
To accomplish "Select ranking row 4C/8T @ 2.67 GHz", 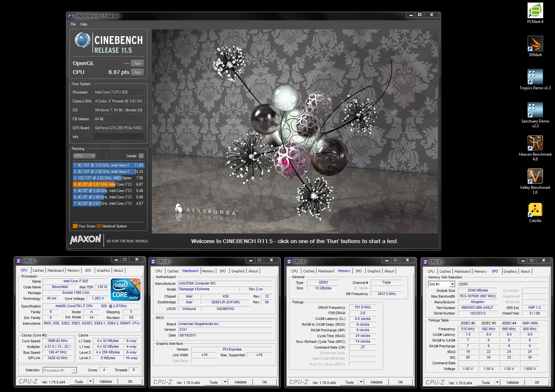I will (109, 203).
